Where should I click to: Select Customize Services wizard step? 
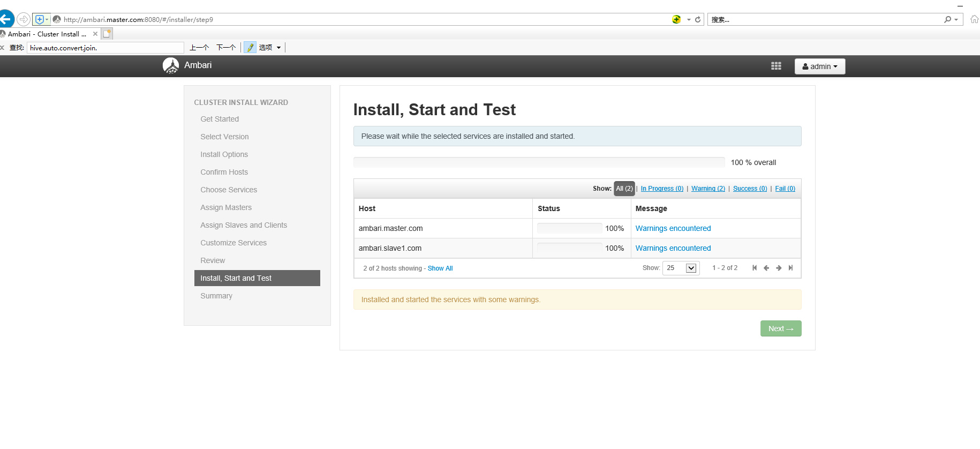(233, 243)
